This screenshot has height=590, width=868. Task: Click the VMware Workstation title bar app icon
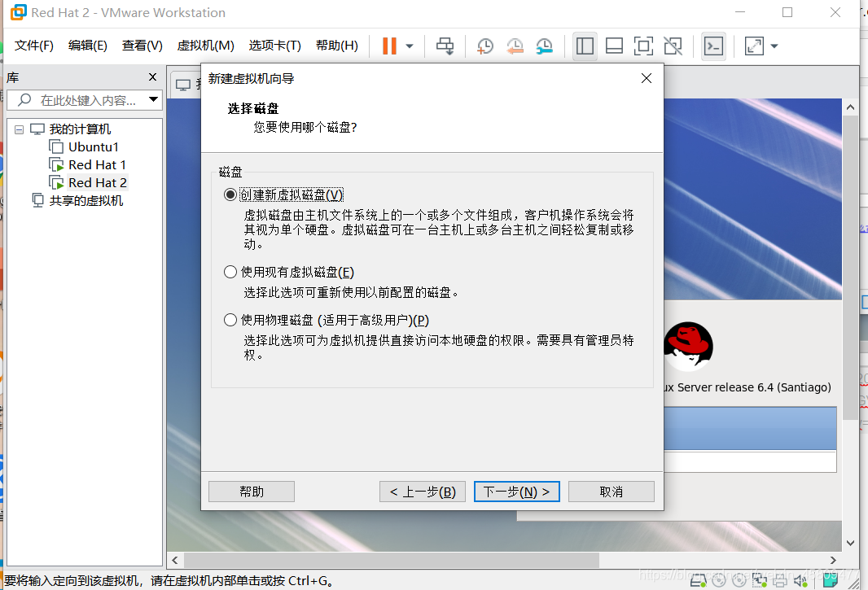[18, 12]
